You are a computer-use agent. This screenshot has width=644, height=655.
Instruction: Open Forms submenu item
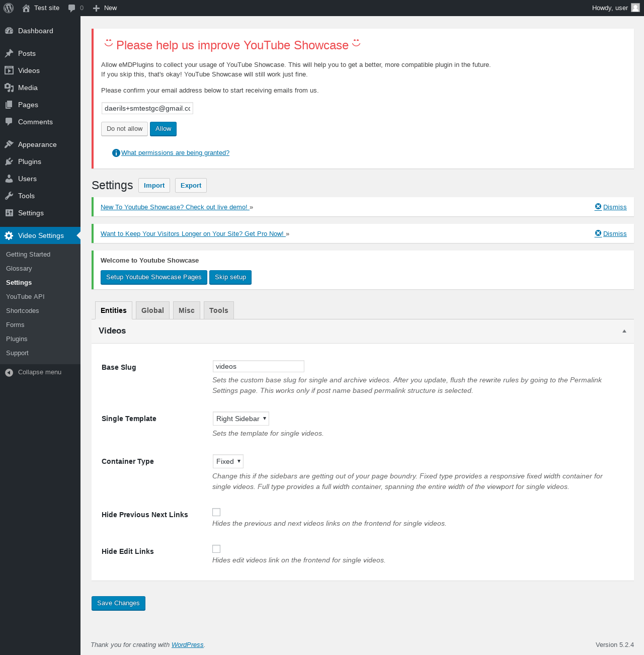[15, 325]
